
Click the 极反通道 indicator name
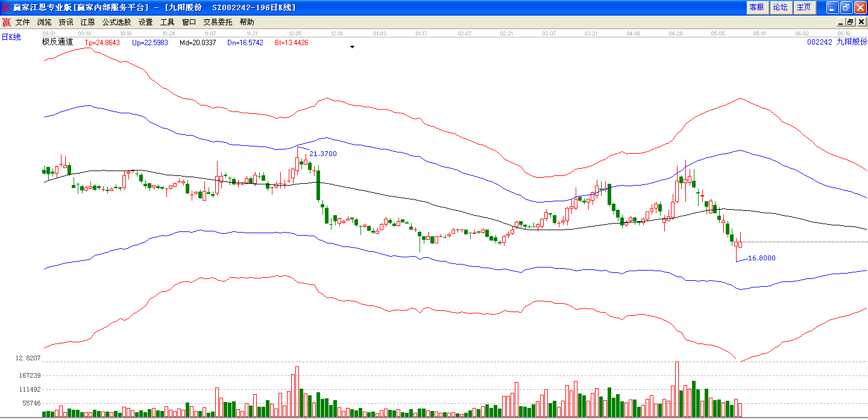[x=57, y=42]
